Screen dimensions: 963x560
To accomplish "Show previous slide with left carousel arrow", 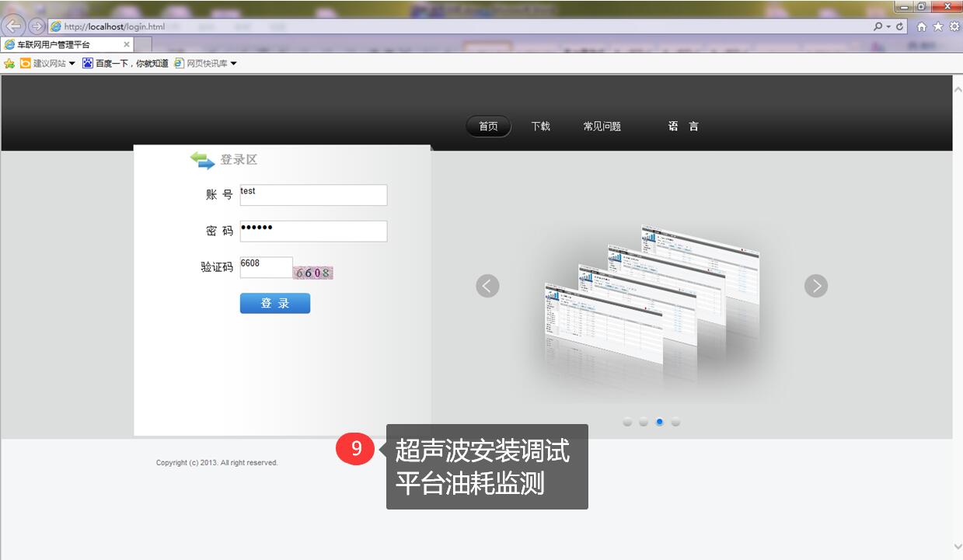I will [487, 286].
